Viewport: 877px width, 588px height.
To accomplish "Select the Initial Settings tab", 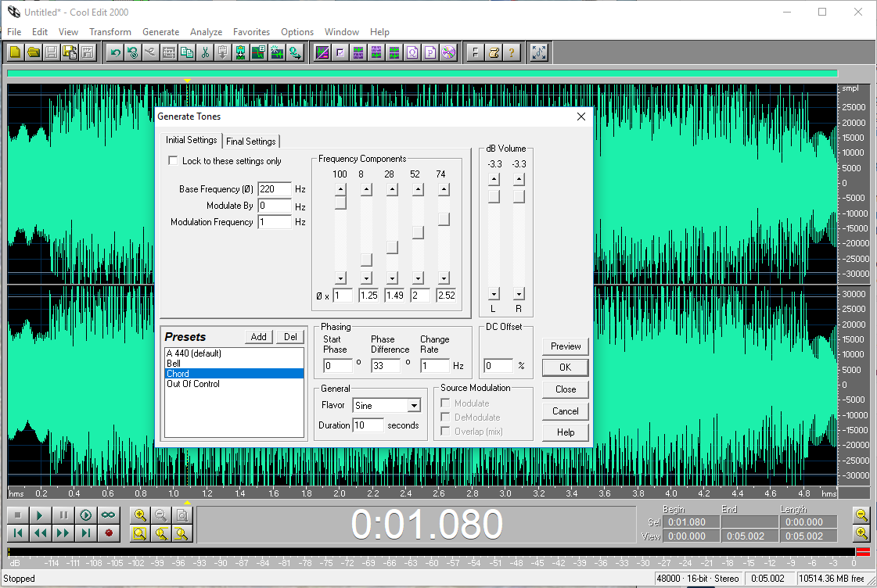I will pyautogui.click(x=192, y=140).
